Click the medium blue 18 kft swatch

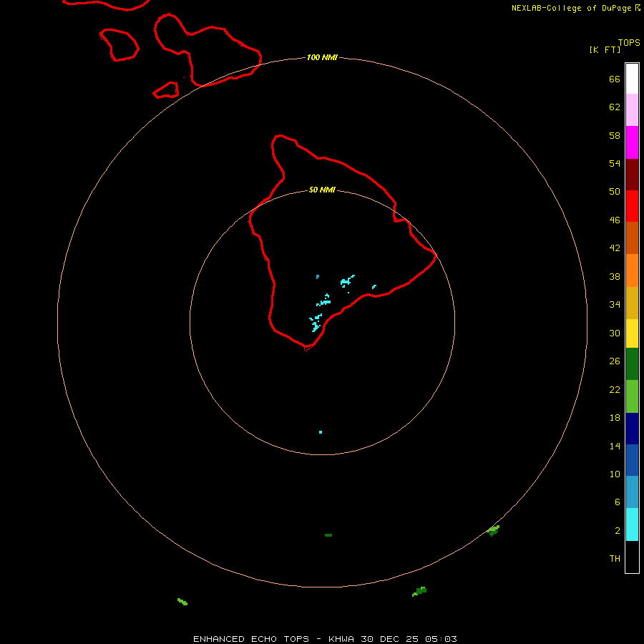tap(632, 460)
